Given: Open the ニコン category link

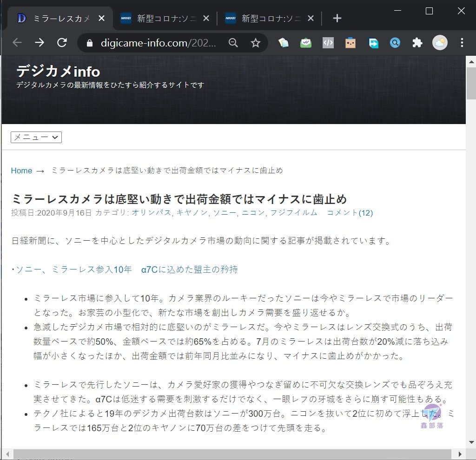Looking at the screenshot, I should (253, 213).
